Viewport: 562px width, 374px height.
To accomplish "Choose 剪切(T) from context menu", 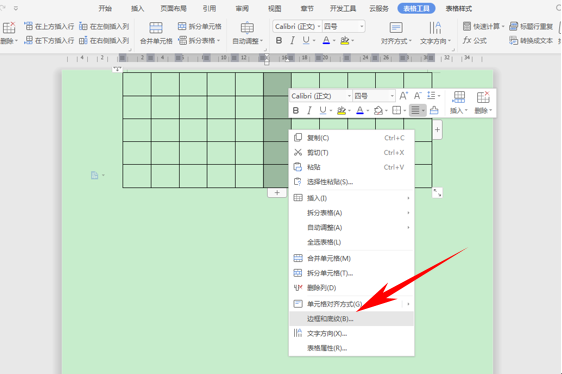I will point(351,152).
